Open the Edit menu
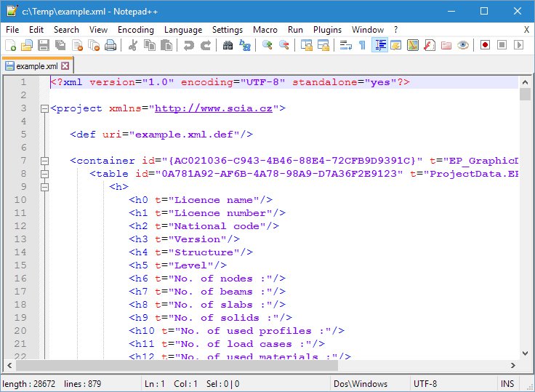Viewport: 535px width, 392px height. pos(36,30)
